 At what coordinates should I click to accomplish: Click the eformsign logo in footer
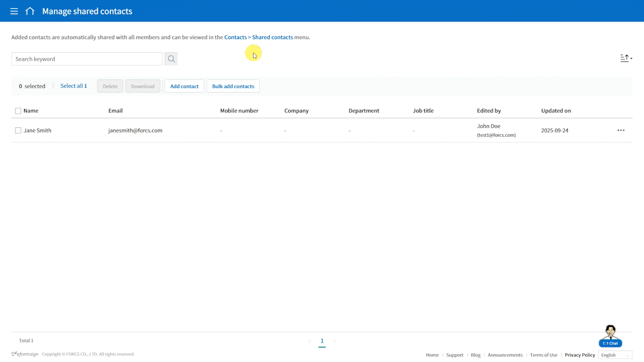(25, 354)
